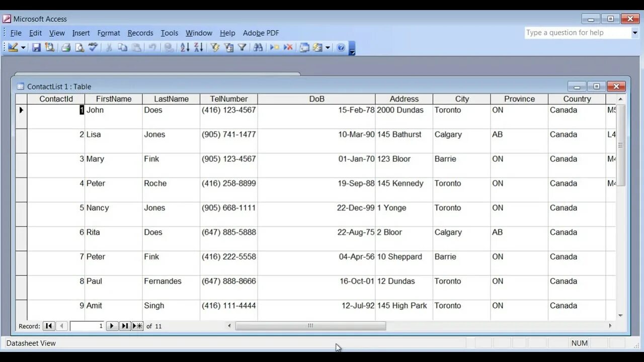This screenshot has width=644, height=362.
Task: Open the File menu
Action: [16, 33]
